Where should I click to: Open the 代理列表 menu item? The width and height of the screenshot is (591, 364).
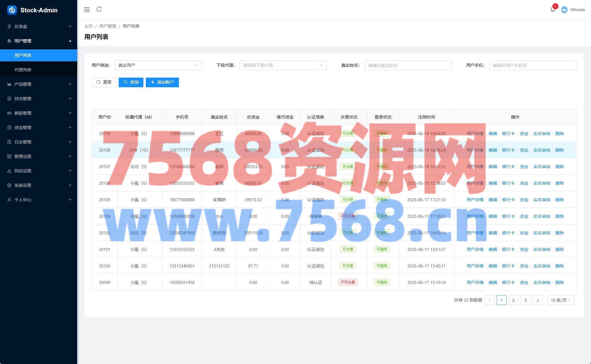(23, 70)
